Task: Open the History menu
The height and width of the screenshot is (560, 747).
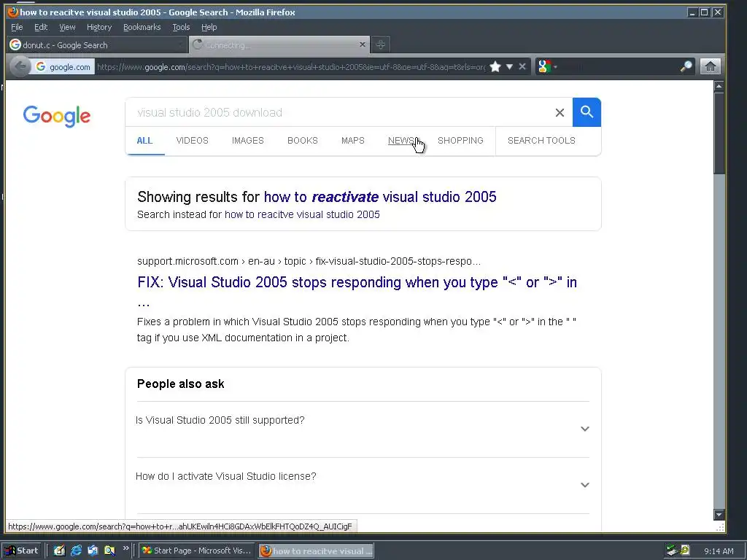Action: pos(99,27)
